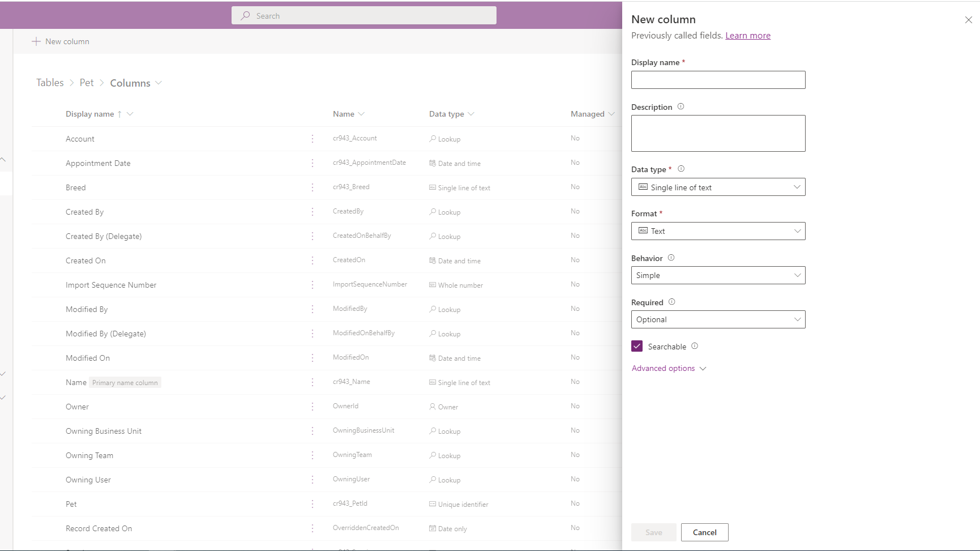Open more options for Pet row
This screenshot has height=551, width=980.
click(313, 504)
